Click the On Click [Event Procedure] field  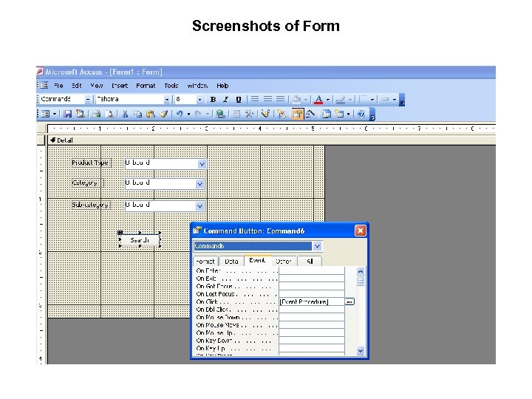pos(312,301)
